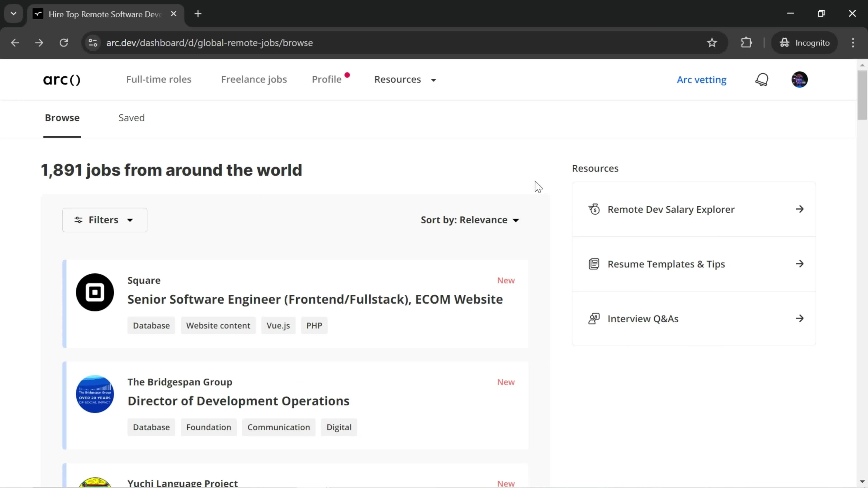
Task: Click the Database tag on Square job
Action: [x=151, y=326]
